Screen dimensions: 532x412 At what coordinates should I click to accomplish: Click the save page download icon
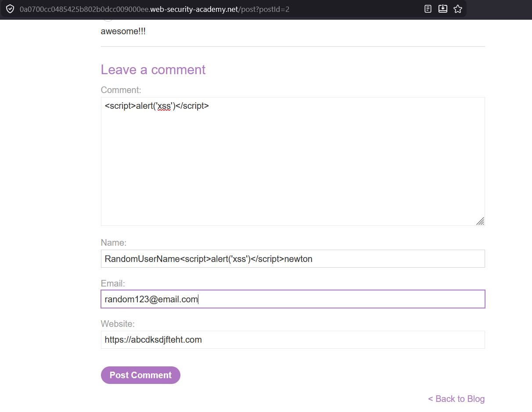443,9
